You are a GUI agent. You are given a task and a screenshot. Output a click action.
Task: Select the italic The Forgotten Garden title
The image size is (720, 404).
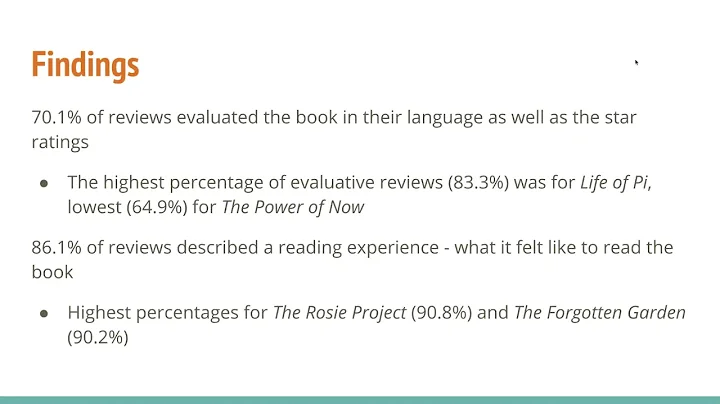pos(600,313)
